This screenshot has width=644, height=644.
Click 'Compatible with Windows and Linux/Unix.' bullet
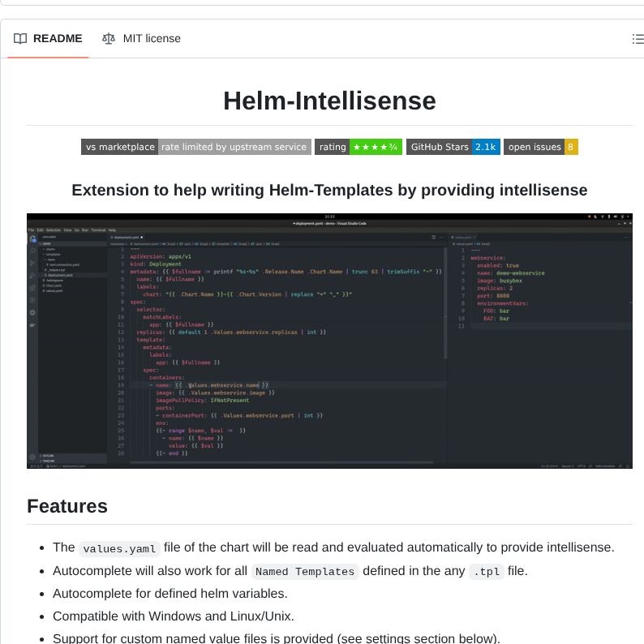[174, 616]
